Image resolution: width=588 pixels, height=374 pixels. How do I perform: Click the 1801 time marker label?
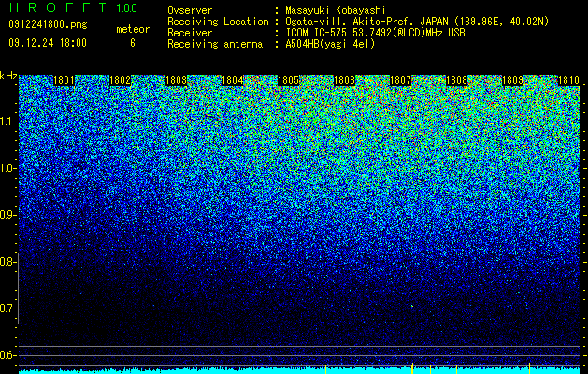64,80
